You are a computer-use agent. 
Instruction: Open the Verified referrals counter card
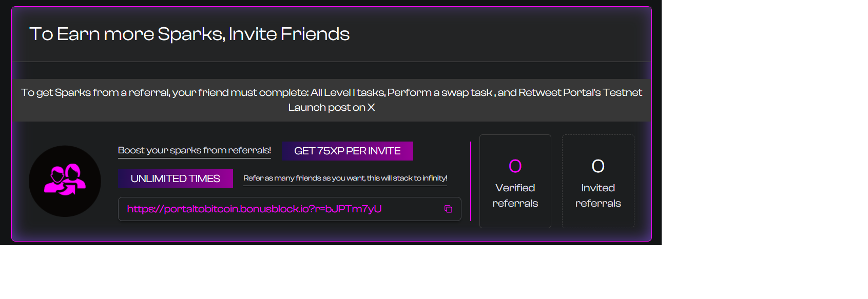515,181
